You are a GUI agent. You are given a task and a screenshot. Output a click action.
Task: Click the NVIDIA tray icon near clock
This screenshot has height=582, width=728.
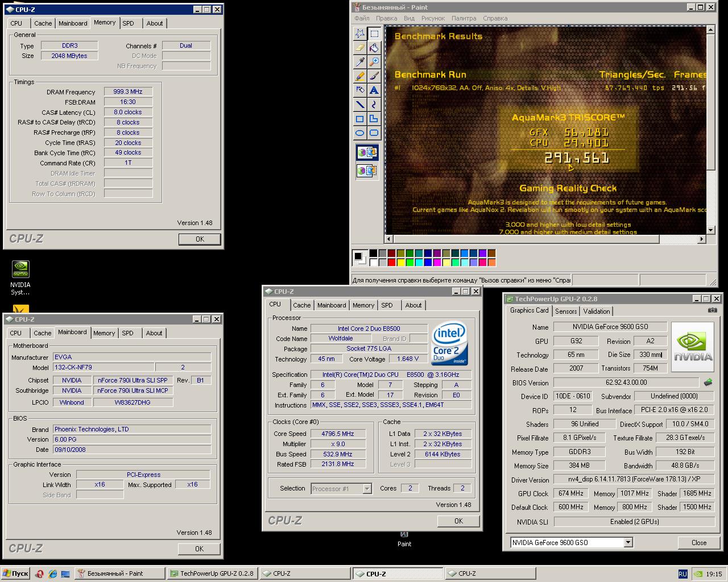698,574
